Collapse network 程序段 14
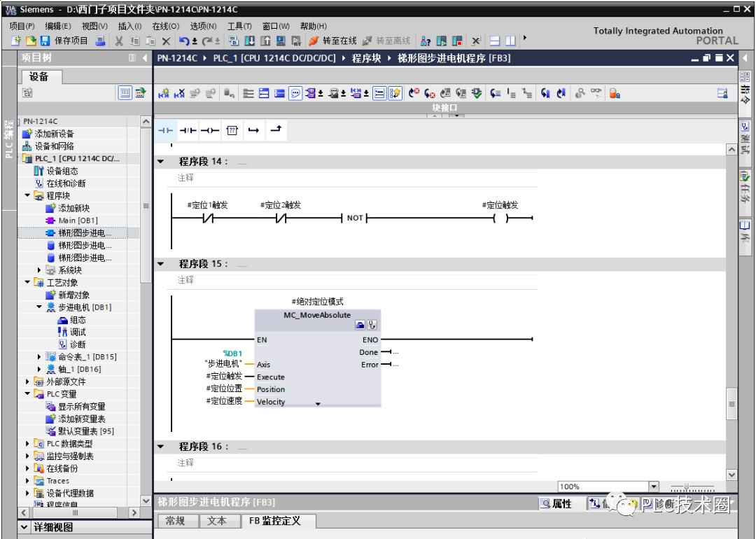The image size is (756, 539). (x=161, y=162)
